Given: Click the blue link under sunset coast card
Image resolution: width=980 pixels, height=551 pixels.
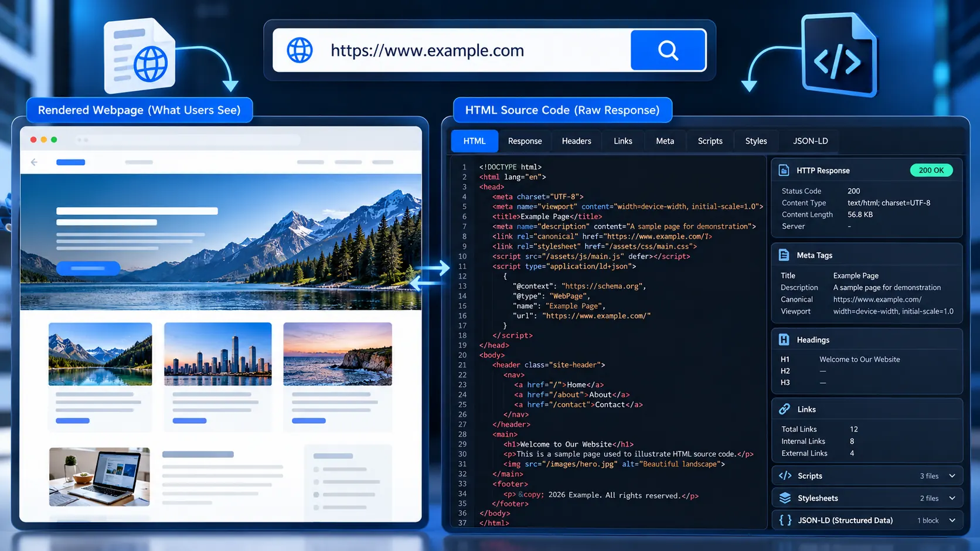Looking at the screenshot, I should point(309,421).
